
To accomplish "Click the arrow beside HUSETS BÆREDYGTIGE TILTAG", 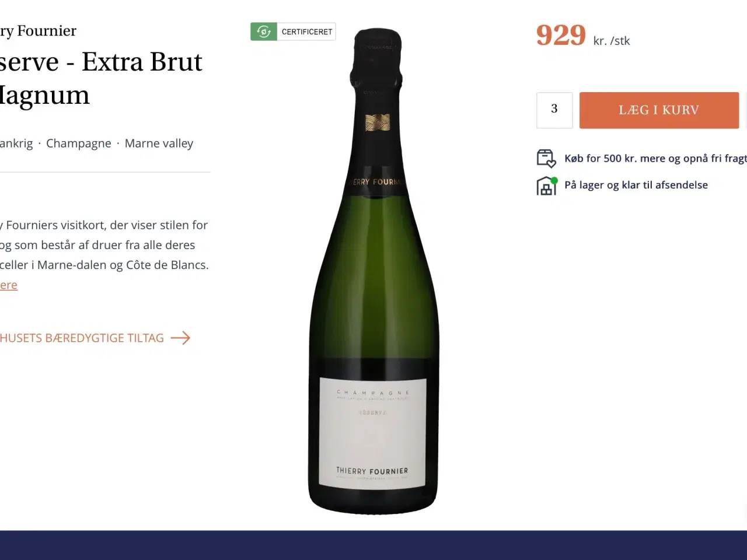I will point(181,338).
